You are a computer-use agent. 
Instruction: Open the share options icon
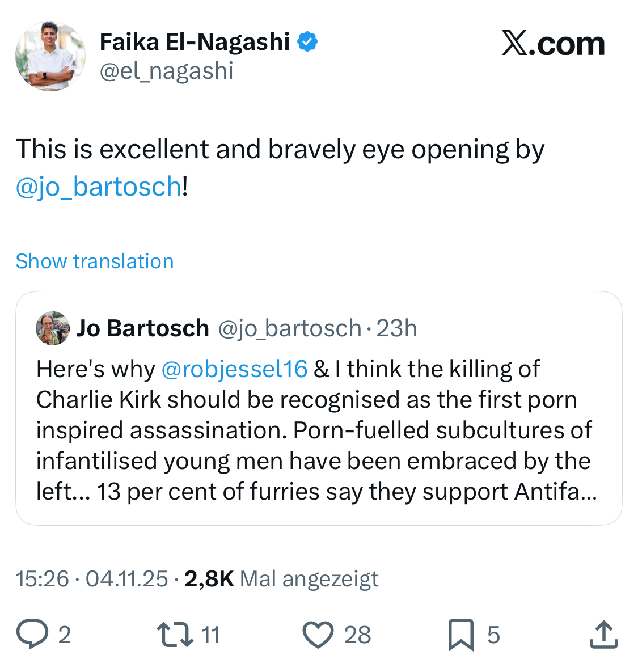603,635
